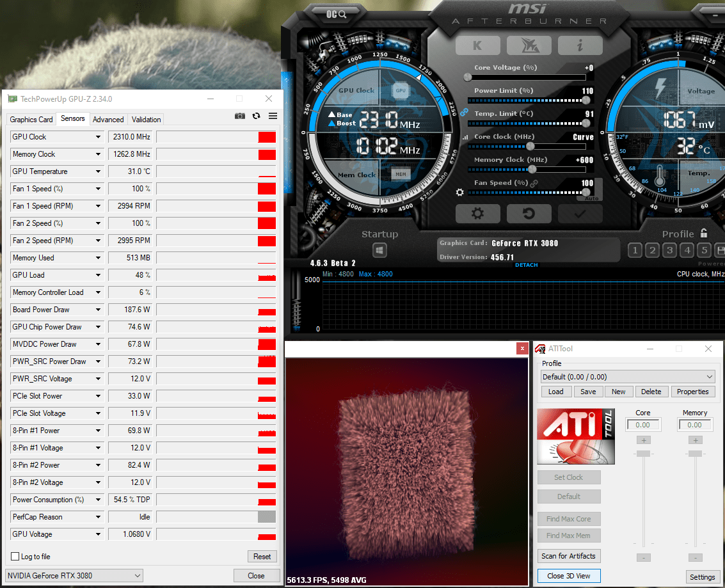725x588 pixels.
Task: Toggle the link icon between power and temp limits
Action: click(464, 113)
